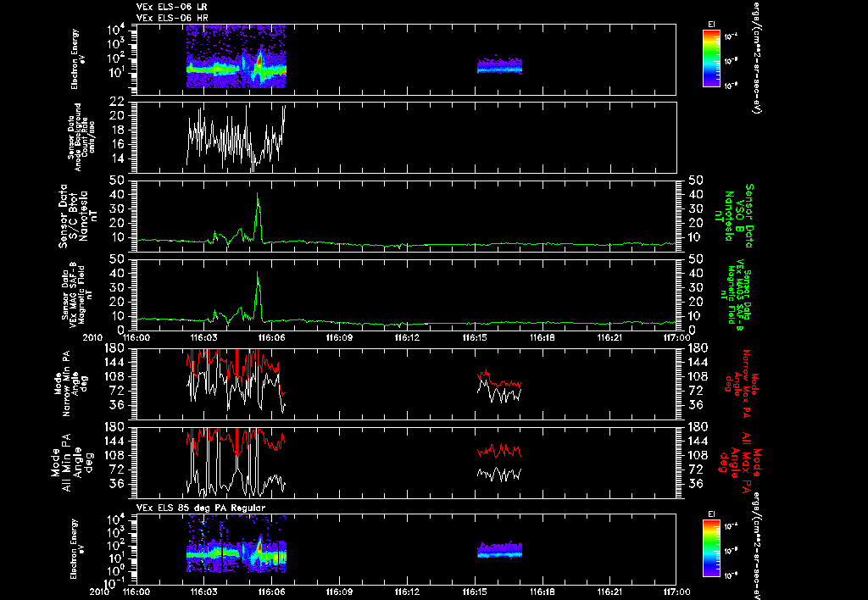868x600 pixels.
Task: Select the 'VEx ELS-06 HR' title text
Action: coord(172,18)
